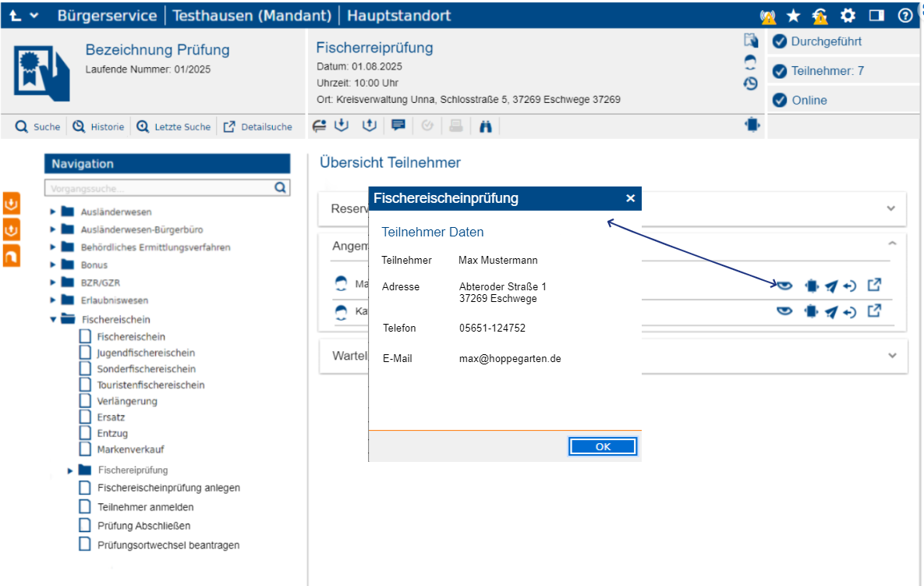Collapse the Fischereischein folder tree
The width and height of the screenshot is (924, 586).
click(53, 319)
